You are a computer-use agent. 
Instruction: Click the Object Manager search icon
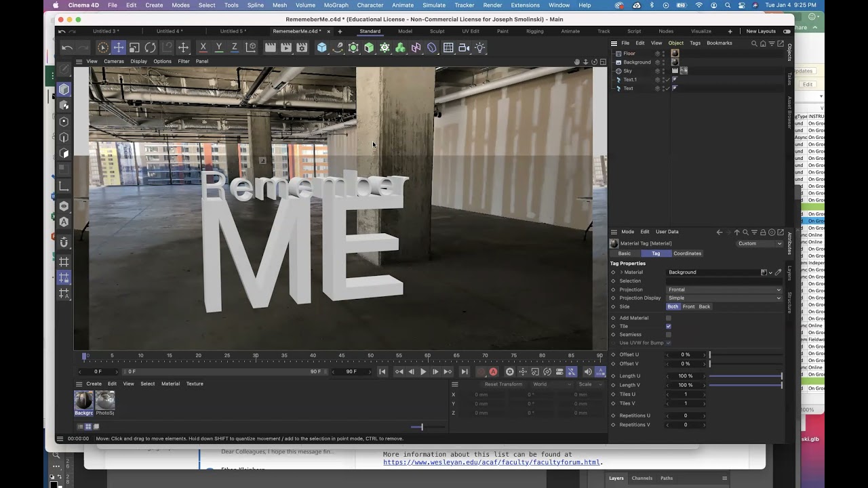(x=754, y=43)
